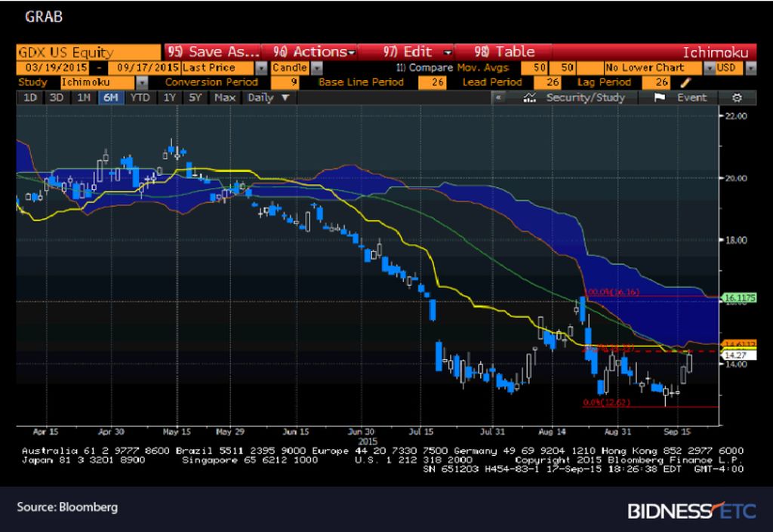Click the USD currency selector
773x532 pixels.
pyautogui.click(x=728, y=67)
